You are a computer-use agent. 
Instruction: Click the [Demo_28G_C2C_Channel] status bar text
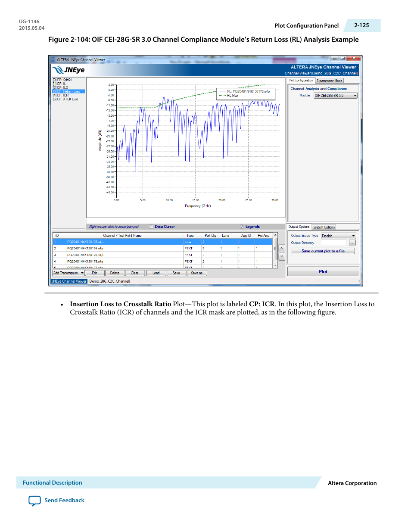(109, 281)
